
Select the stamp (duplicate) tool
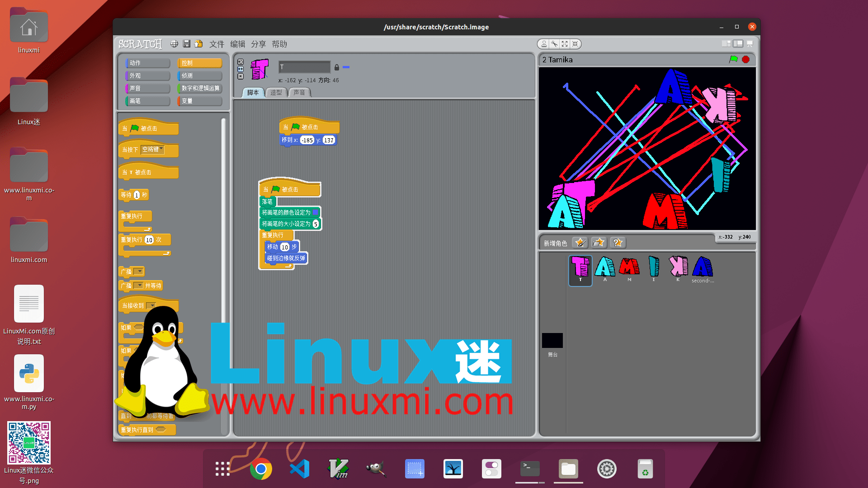[x=544, y=44]
